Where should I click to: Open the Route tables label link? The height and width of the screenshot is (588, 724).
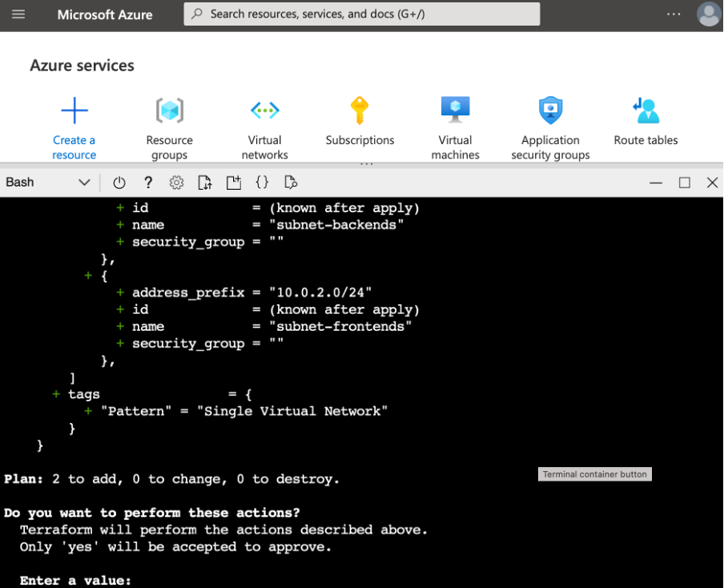pyautogui.click(x=646, y=140)
